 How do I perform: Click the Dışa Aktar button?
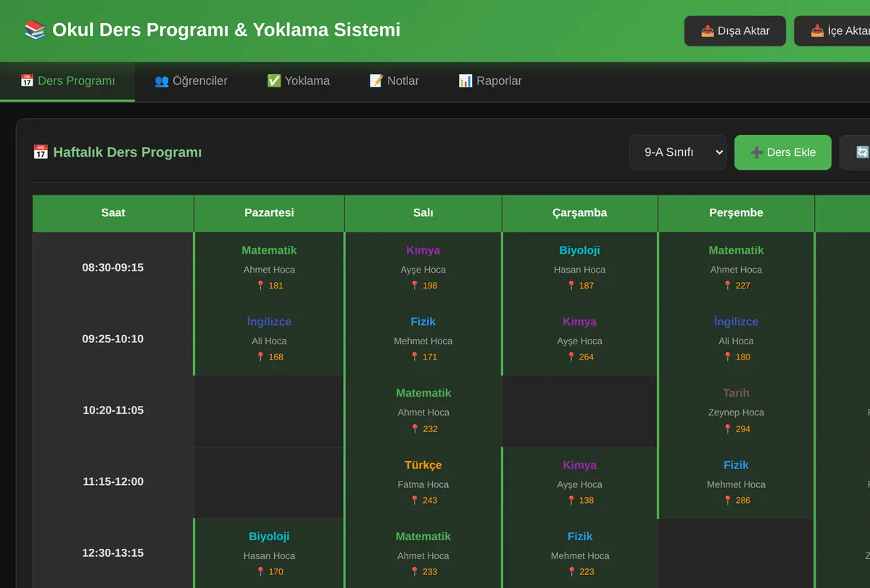pyautogui.click(x=734, y=31)
